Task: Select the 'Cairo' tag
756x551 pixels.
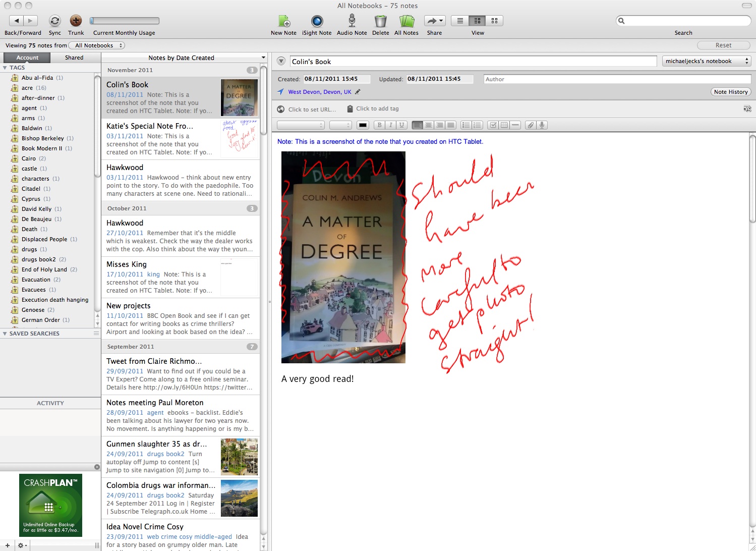Action: [29, 158]
